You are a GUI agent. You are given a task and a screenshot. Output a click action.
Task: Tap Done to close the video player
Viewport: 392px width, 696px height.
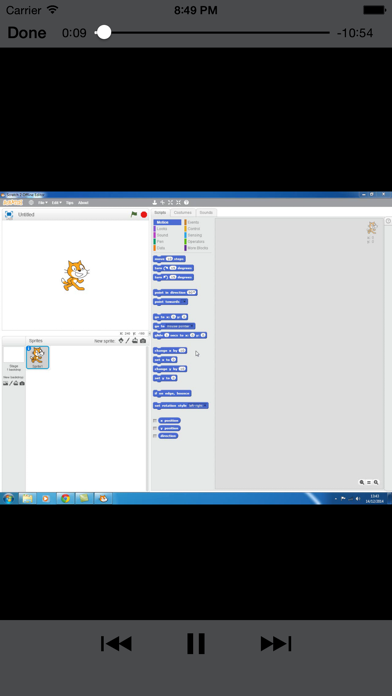pos(27,33)
